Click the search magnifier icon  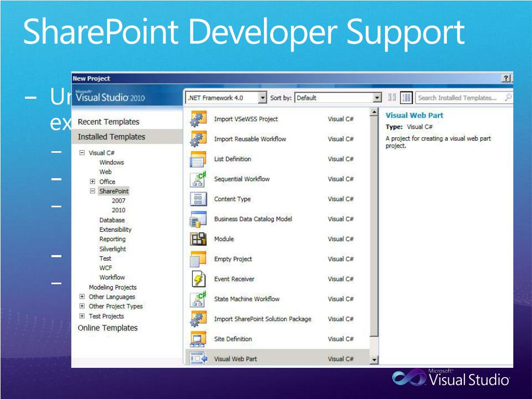point(508,98)
